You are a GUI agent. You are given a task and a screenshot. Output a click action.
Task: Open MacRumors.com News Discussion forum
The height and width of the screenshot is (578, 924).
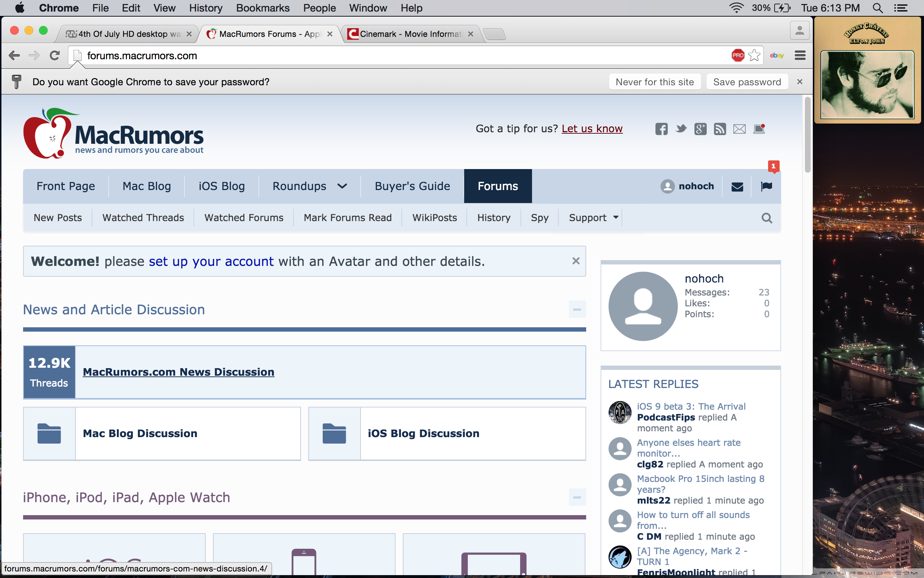pyautogui.click(x=178, y=372)
